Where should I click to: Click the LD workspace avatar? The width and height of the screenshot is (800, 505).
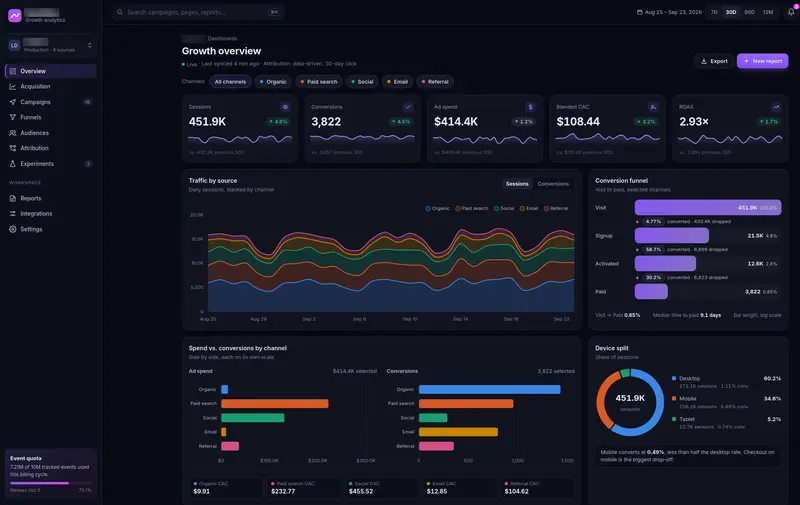14,45
